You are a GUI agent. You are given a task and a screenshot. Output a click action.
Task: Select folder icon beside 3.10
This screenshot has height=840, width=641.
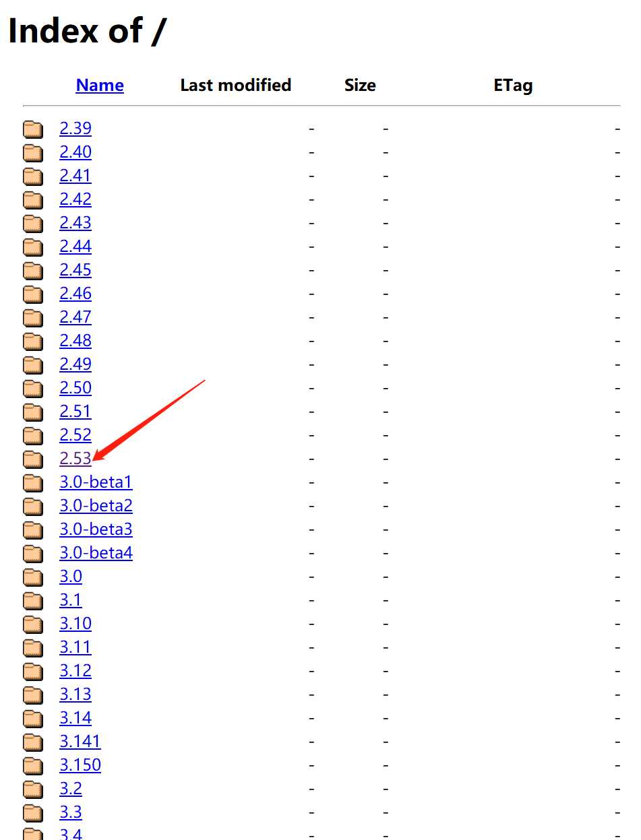(x=33, y=624)
